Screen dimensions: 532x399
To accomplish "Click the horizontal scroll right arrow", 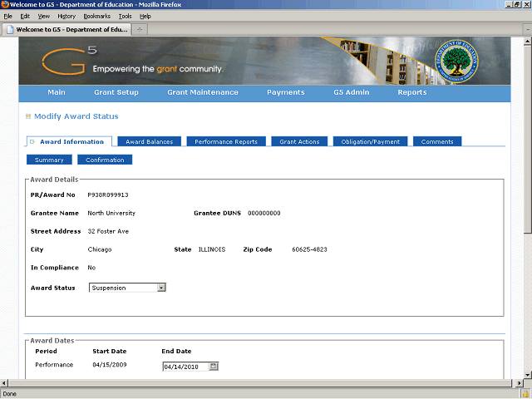I will [x=520, y=383].
